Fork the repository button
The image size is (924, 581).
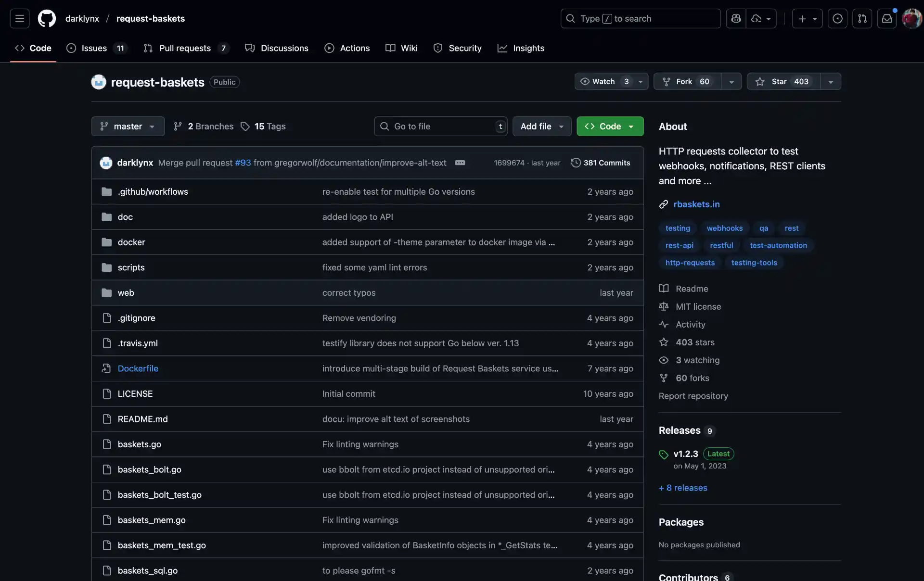click(x=687, y=81)
